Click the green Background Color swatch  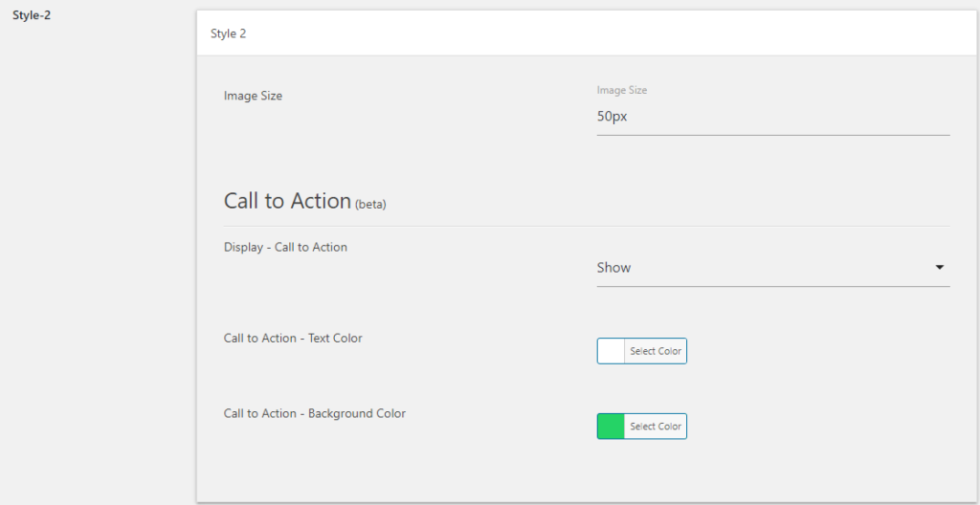611,427
